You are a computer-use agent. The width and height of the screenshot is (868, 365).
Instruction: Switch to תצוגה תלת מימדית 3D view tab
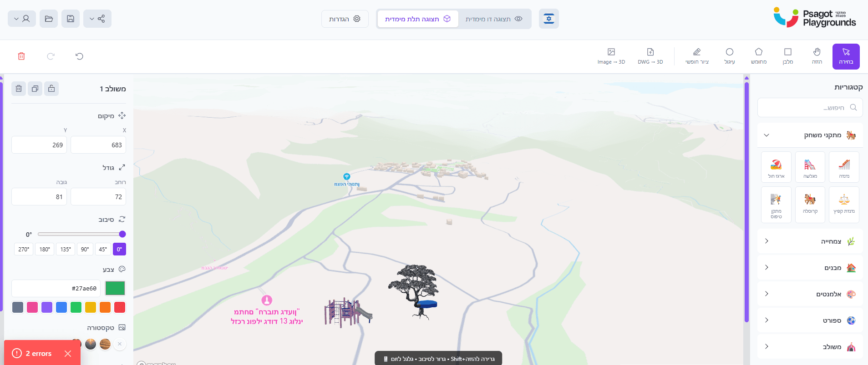tap(418, 19)
